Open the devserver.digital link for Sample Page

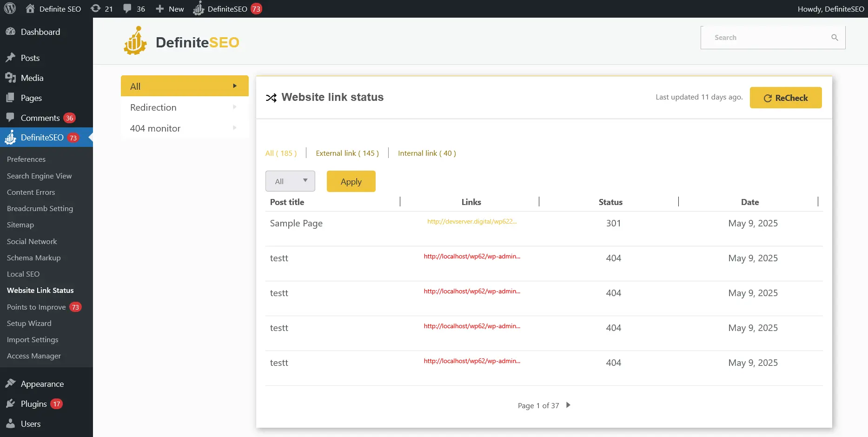point(472,221)
